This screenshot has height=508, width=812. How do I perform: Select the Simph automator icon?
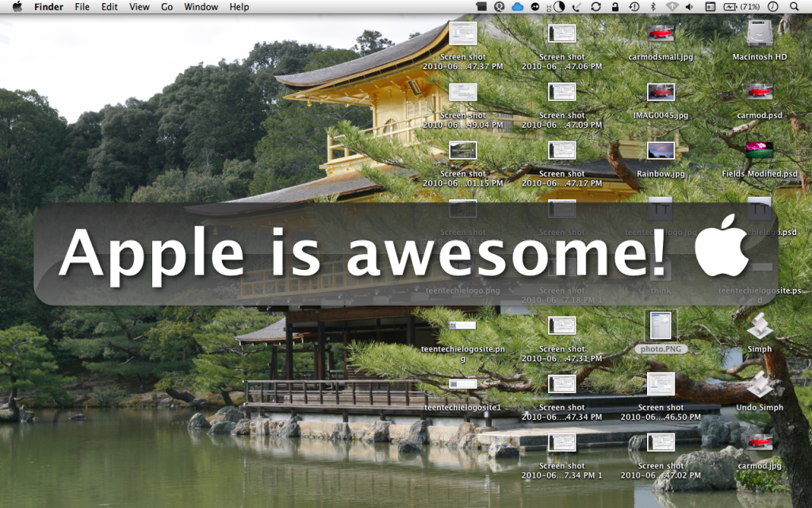click(x=759, y=326)
